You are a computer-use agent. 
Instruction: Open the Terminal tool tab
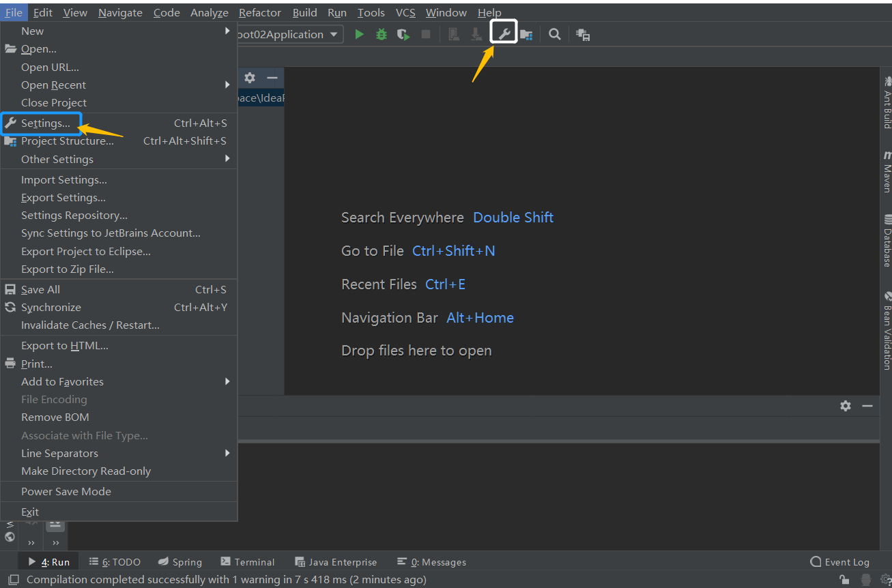[x=248, y=562]
